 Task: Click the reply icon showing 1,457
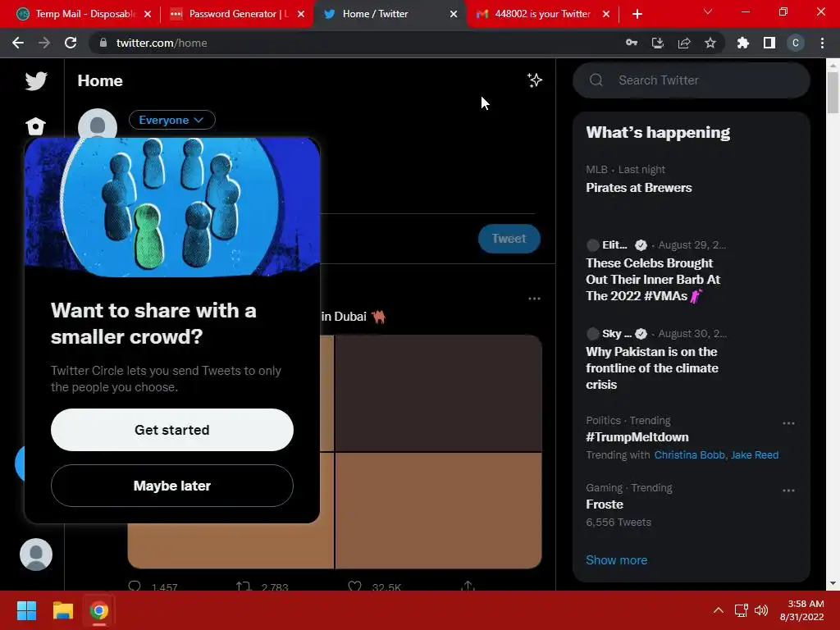135,586
